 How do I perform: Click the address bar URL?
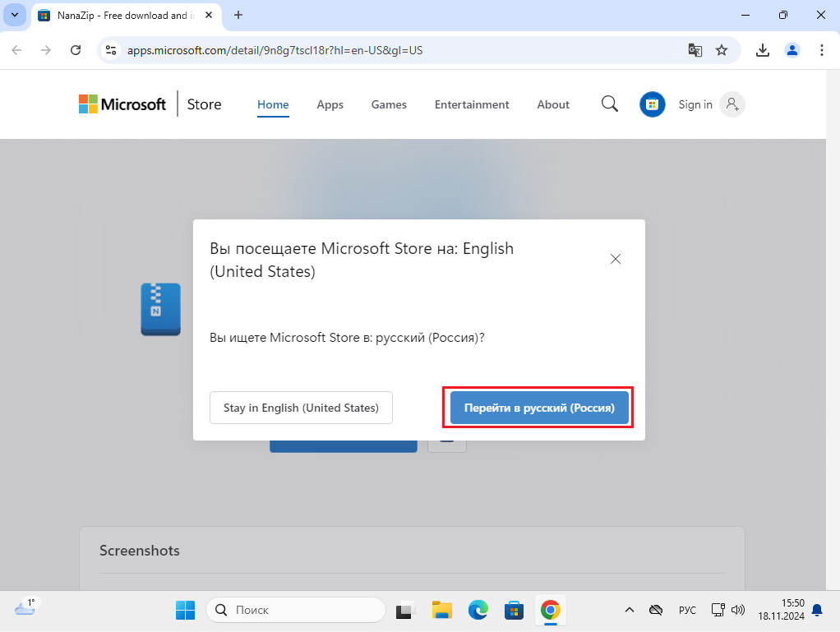pyautogui.click(x=275, y=50)
